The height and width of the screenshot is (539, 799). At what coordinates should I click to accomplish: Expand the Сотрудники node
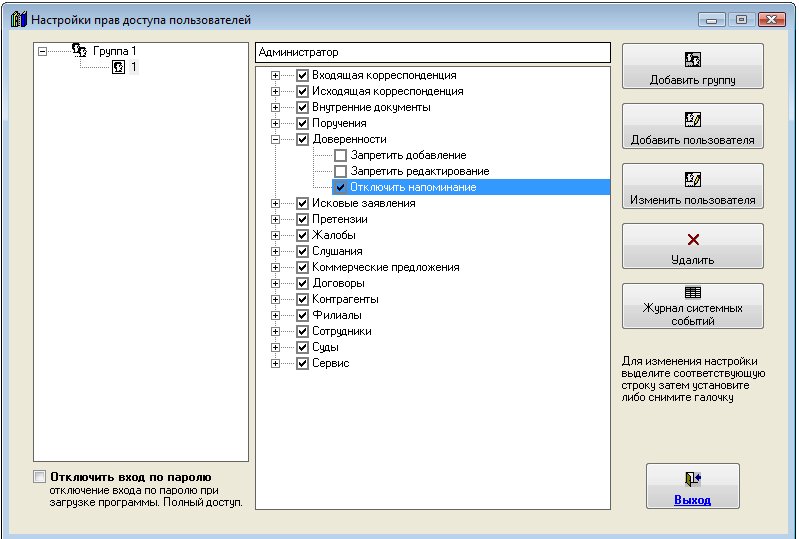click(x=275, y=331)
